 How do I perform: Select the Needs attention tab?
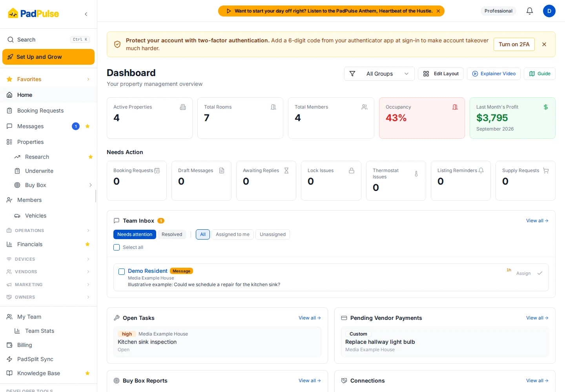pyautogui.click(x=135, y=234)
